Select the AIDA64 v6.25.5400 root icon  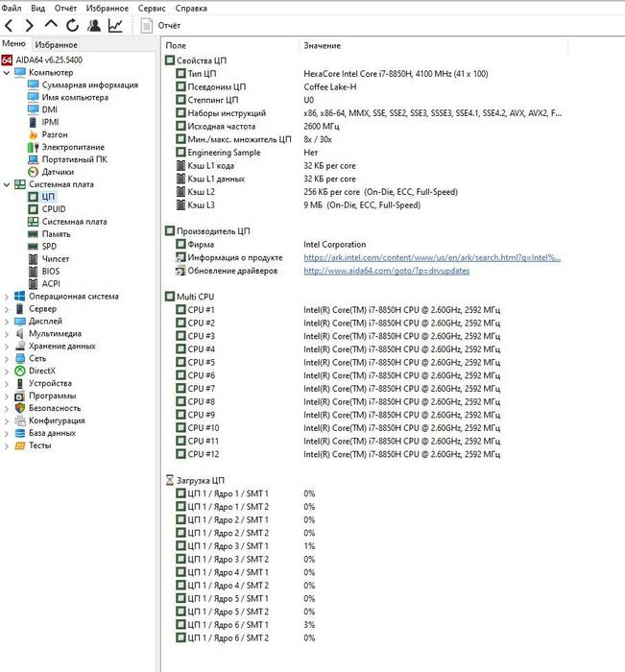pos(7,60)
